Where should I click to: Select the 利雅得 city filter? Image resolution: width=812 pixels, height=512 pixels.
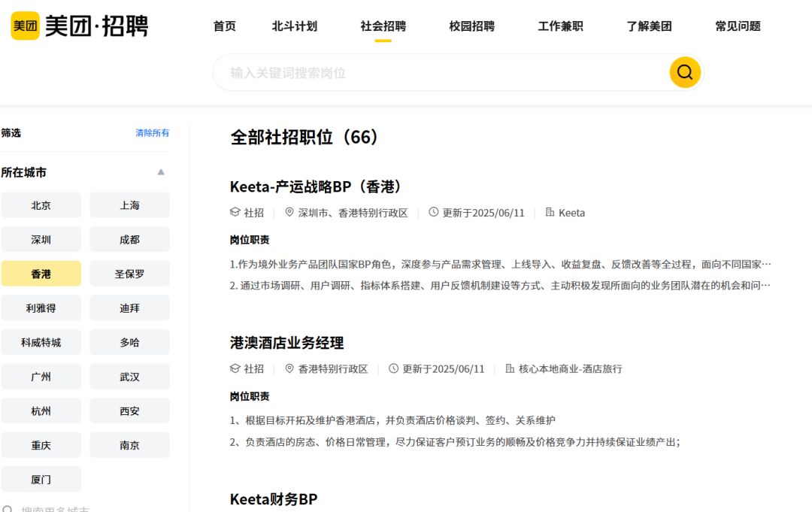41,308
